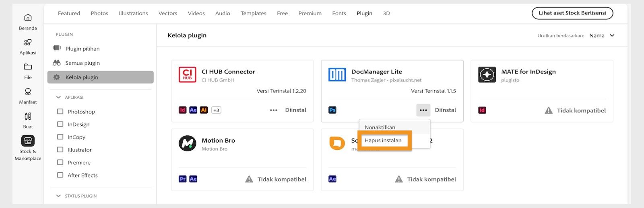Open Aplikasi apps icon in sidebar
The image size is (644, 208).
click(x=28, y=42)
